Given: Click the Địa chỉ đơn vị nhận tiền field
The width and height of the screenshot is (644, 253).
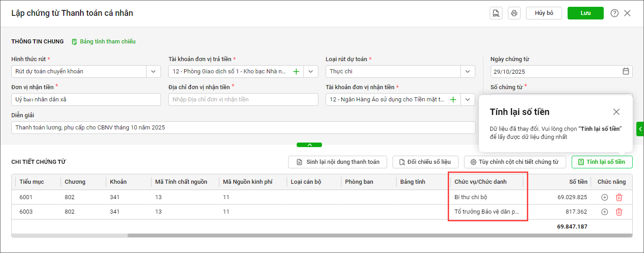Looking at the screenshot, I should coord(243,100).
